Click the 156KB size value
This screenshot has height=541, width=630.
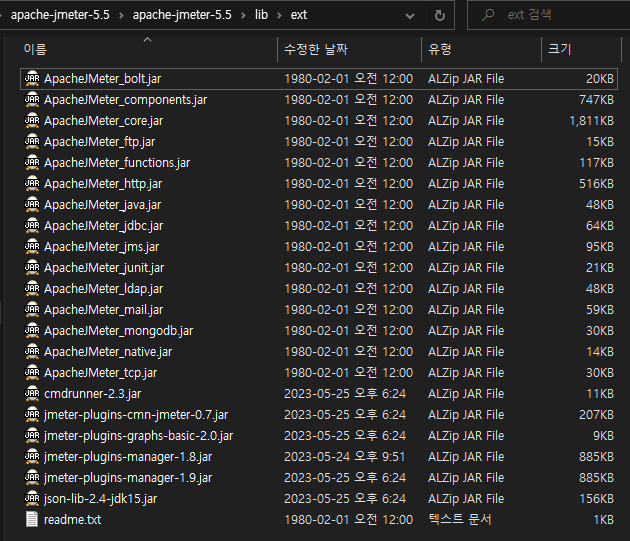pos(596,498)
